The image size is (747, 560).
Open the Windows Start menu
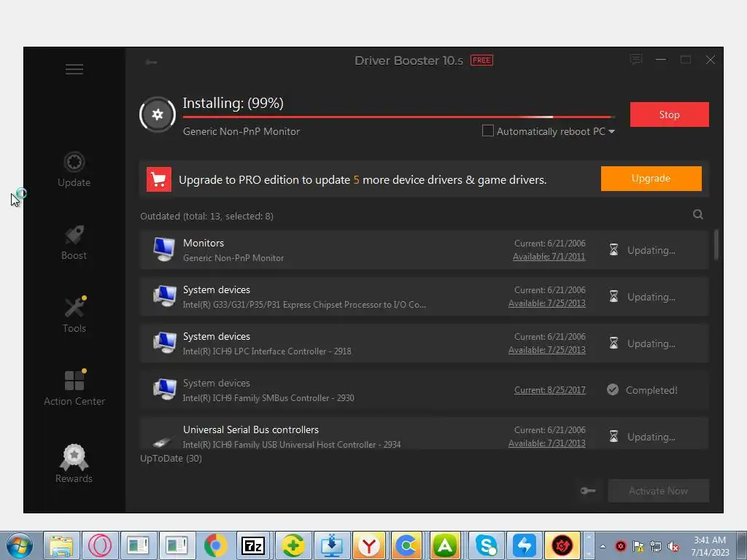pyautogui.click(x=19, y=545)
